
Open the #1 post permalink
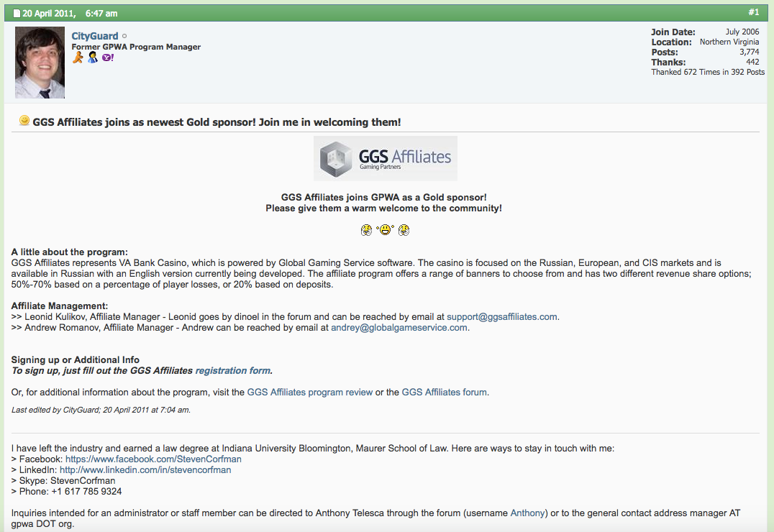[753, 12]
